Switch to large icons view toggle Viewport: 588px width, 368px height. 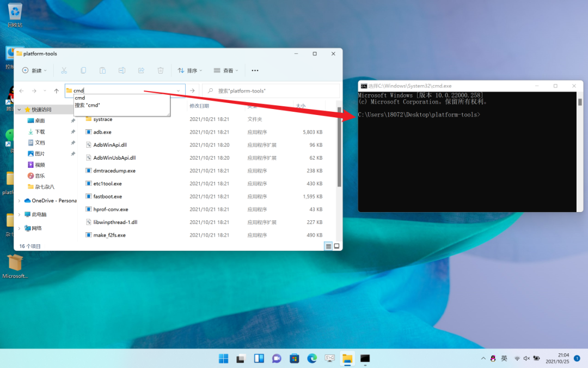pos(337,246)
